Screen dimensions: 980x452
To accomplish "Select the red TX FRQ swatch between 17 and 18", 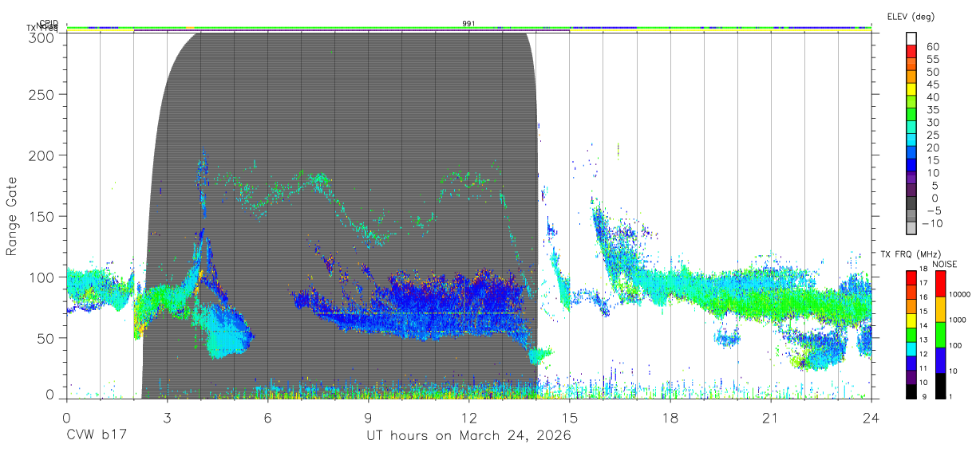I will coord(911,277).
